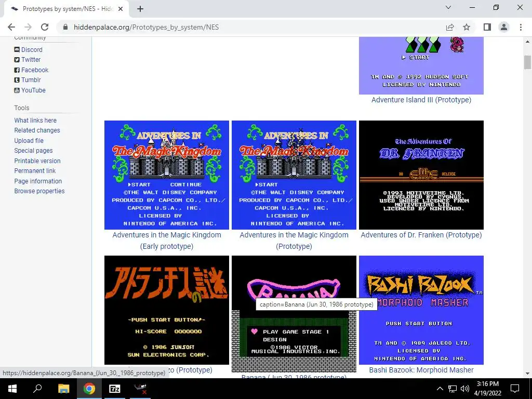Open the Tumblr community link

click(31, 80)
